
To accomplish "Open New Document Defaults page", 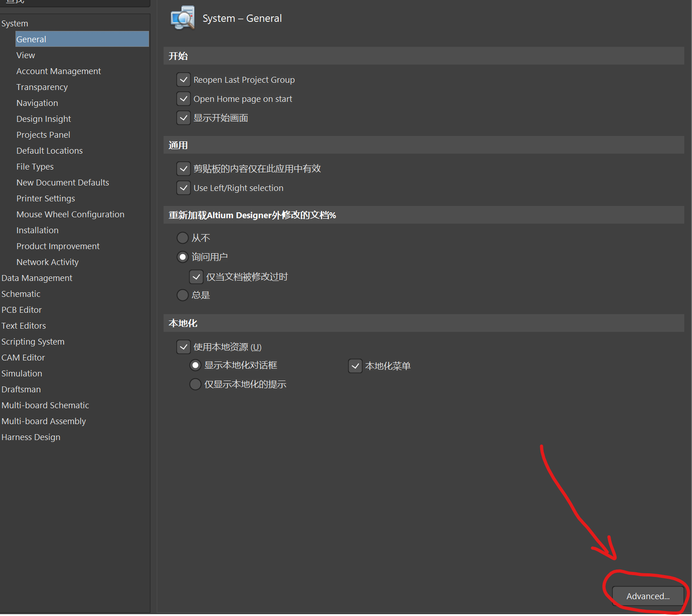I will [x=63, y=183].
